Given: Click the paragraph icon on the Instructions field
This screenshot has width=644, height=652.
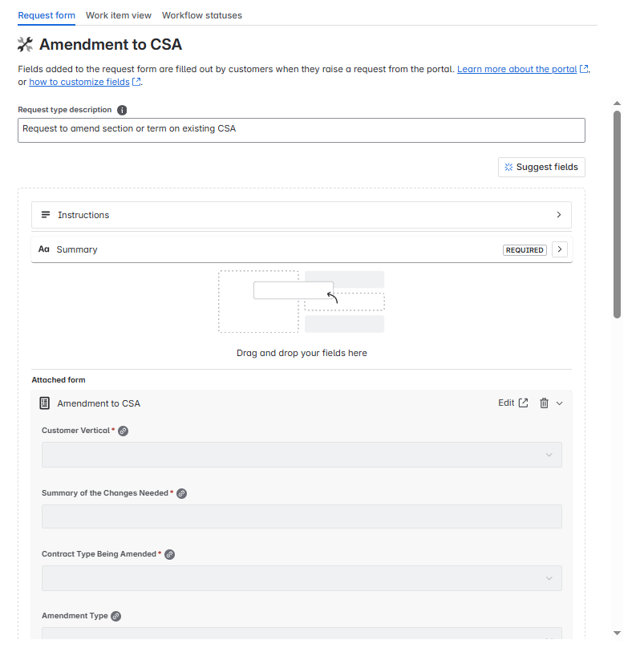Looking at the screenshot, I should point(45,214).
